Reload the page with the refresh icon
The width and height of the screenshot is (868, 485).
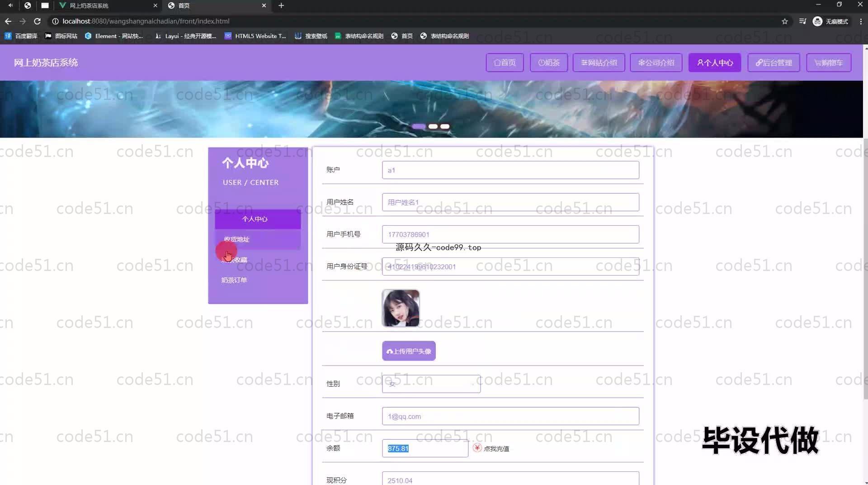[x=38, y=21]
